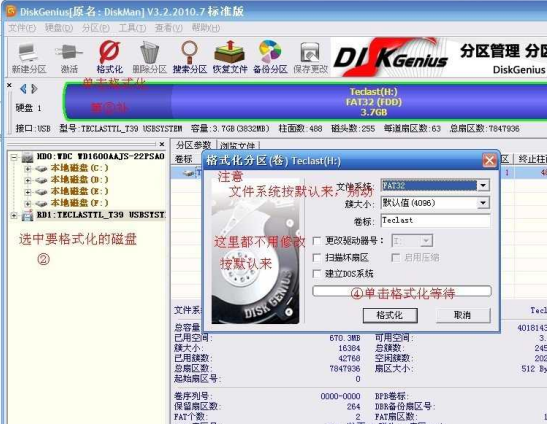
Task: Switch to the 浏览文件 tab
Action: [x=238, y=145]
